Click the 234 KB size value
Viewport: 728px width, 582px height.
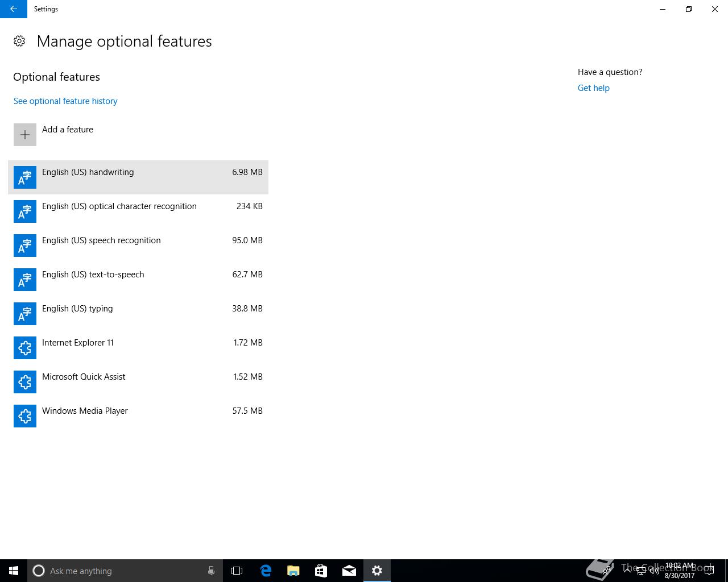coord(250,206)
